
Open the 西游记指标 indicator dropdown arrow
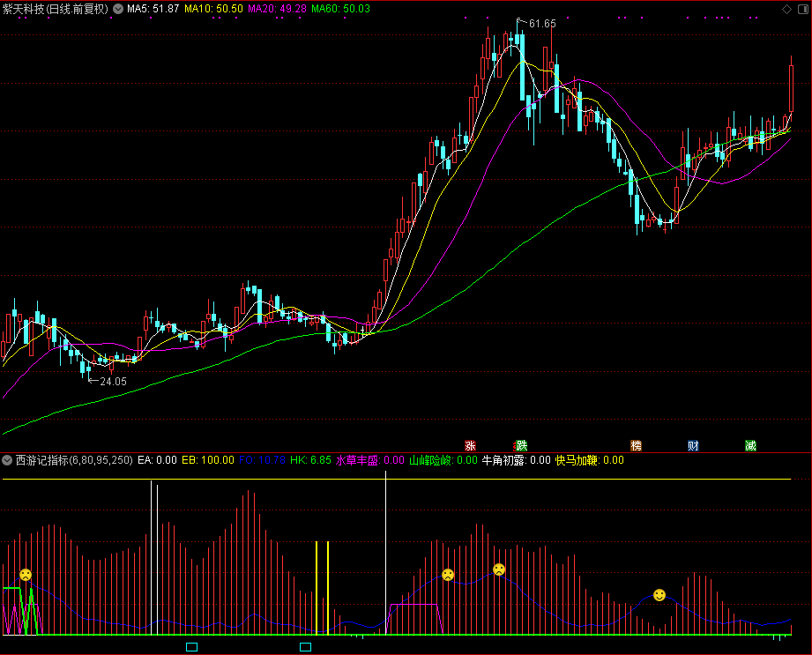7,460
